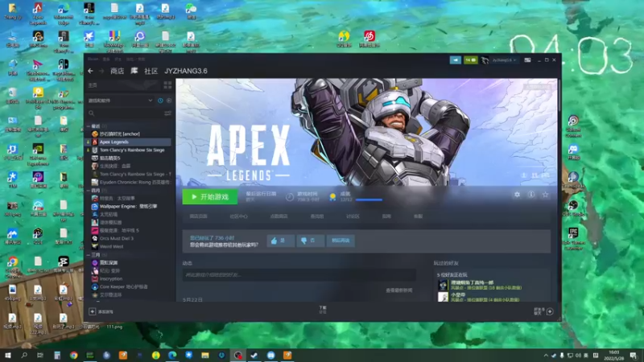Open friends and chat icon
This screenshot has width=644, height=362.
click(x=550, y=311)
